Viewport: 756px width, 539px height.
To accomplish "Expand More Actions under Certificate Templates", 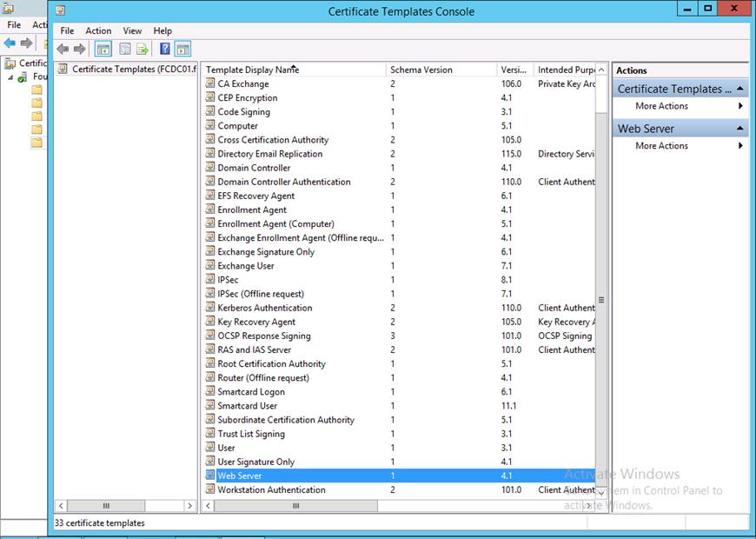I will [661, 106].
